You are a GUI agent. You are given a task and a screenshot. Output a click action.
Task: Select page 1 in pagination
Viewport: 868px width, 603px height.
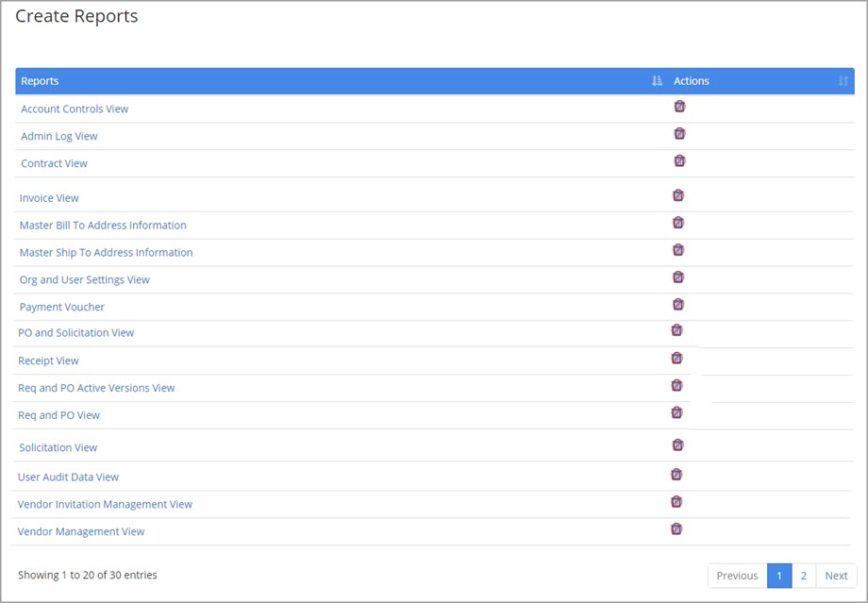pyautogui.click(x=779, y=576)
